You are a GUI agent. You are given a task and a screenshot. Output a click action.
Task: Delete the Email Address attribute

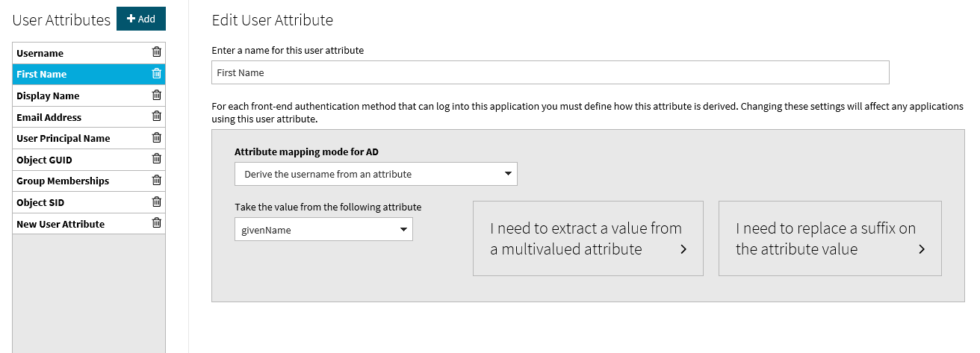coord(156,116)
